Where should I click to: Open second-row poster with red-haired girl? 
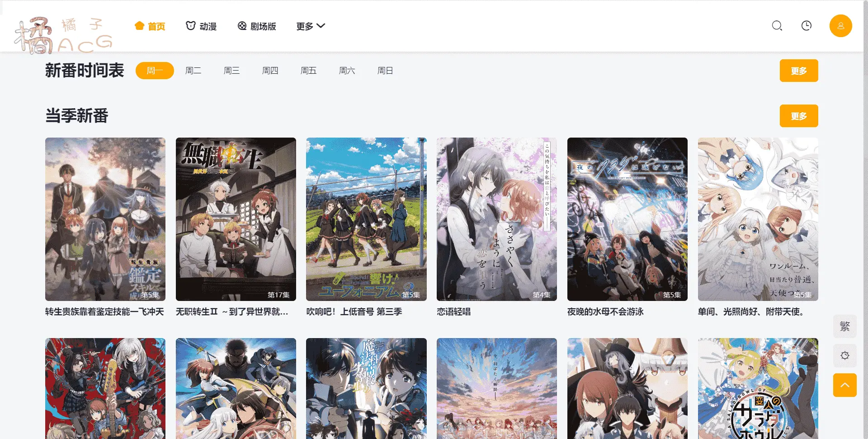[627, 388]
